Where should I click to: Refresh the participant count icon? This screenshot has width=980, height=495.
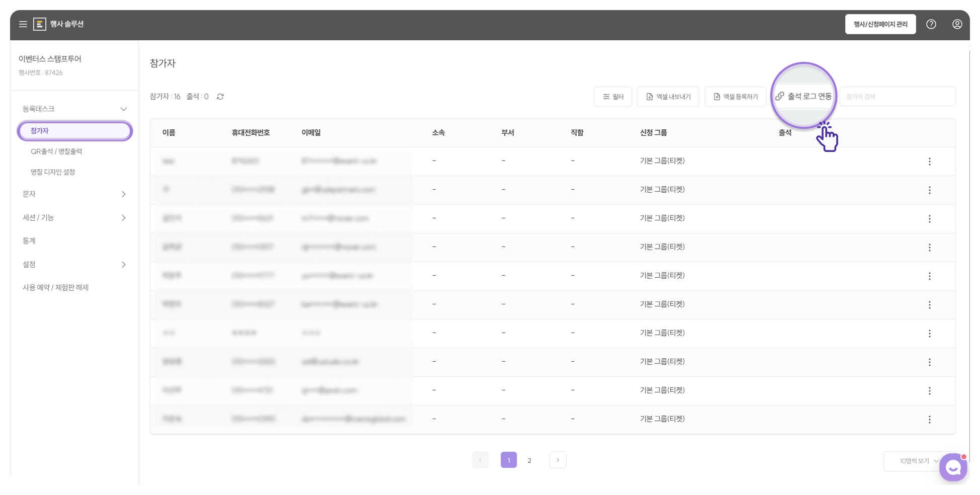[220, 97]
